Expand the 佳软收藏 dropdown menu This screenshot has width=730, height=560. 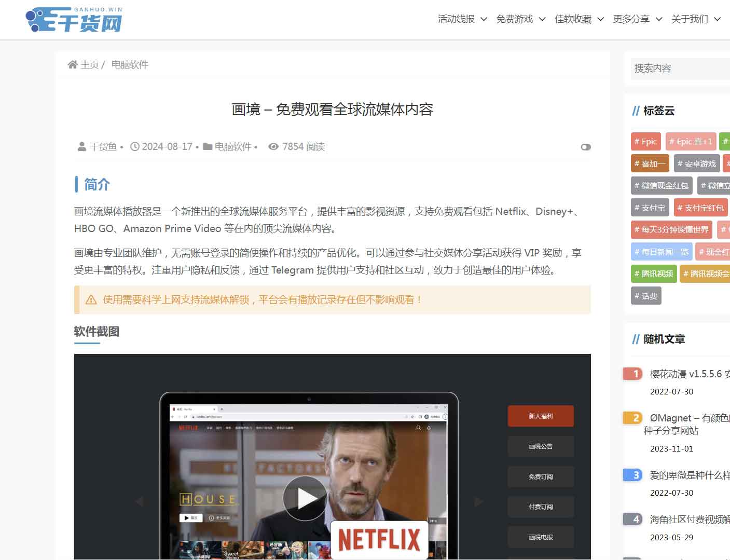(579, 19)
